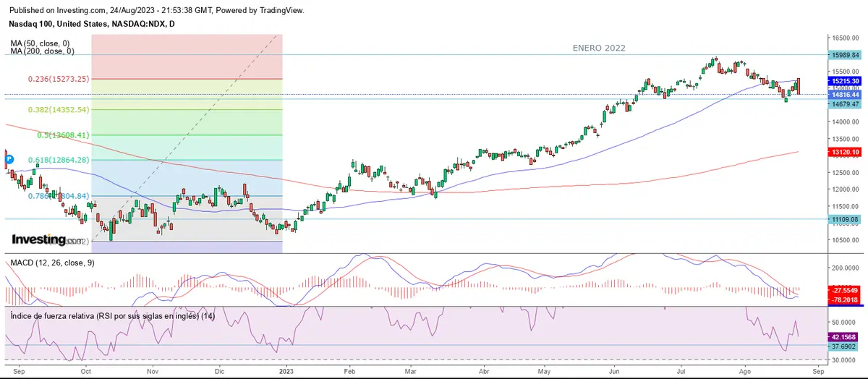Click the 13500.00 price axis label

(x=846, y=139)
